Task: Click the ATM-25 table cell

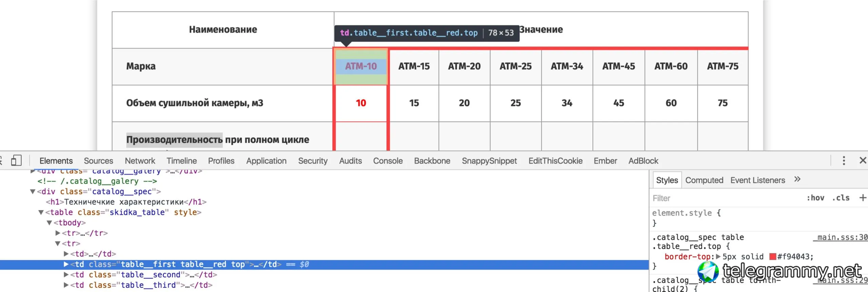Action: click(516, 66)
